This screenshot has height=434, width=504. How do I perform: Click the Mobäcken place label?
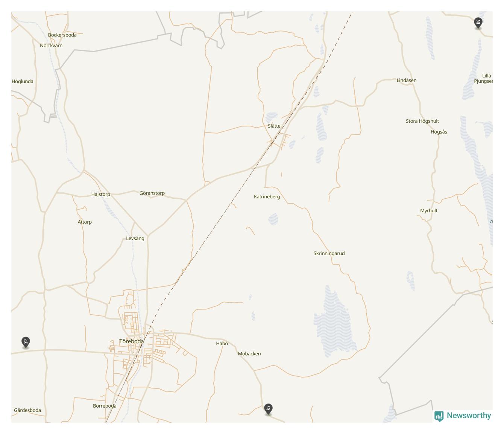(x=249, y=354)
